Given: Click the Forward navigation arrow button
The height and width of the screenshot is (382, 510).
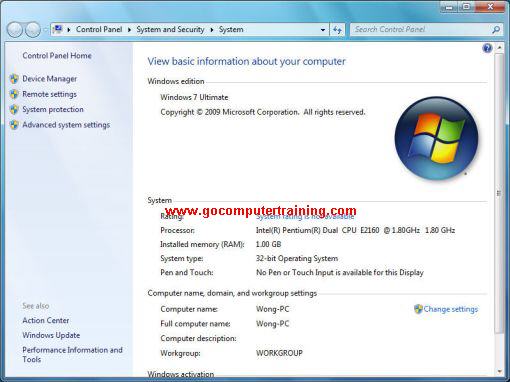Looking at the screenshot, I should (33, 30).
